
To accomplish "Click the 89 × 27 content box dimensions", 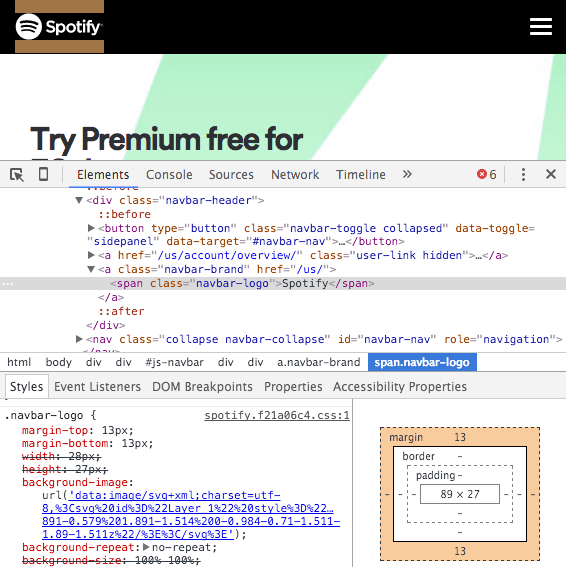I will 460,494.
